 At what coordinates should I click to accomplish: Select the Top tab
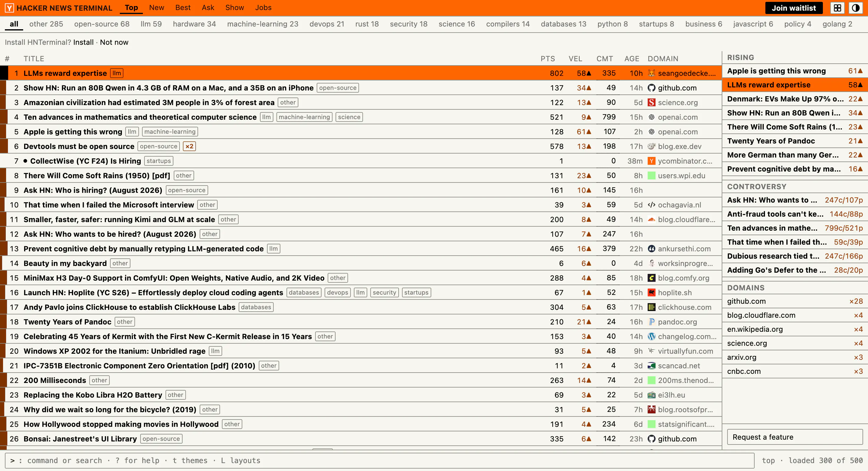click(x=131, y=7)
